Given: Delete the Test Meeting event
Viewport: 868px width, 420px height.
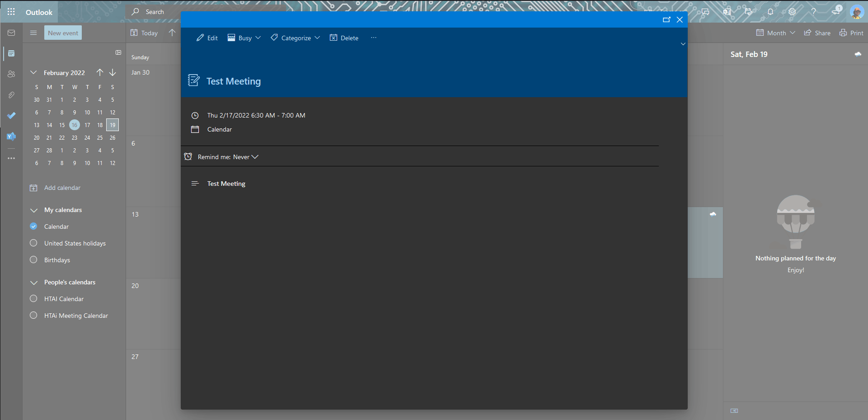Looking at the screenshot, I should [344, 38].
